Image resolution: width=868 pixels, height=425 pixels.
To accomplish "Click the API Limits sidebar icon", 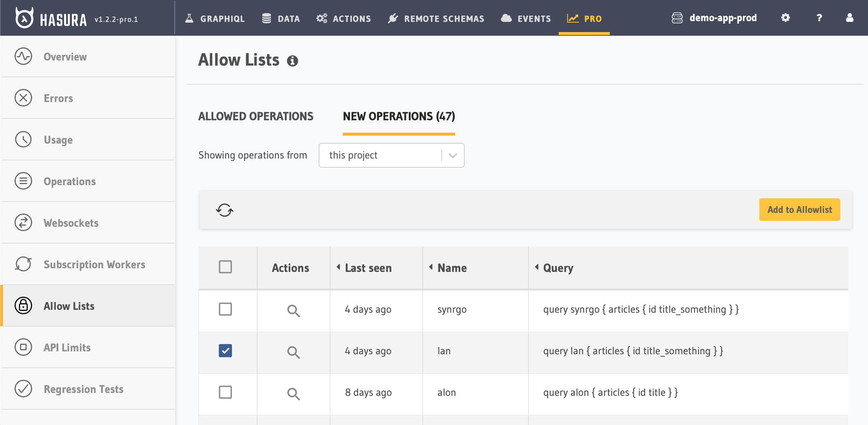I will click(23, 347).
